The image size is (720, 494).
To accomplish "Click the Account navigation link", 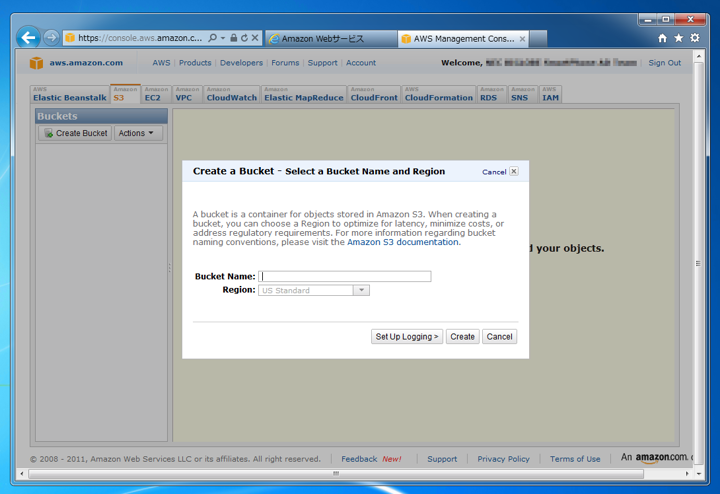I will (361, 63).
